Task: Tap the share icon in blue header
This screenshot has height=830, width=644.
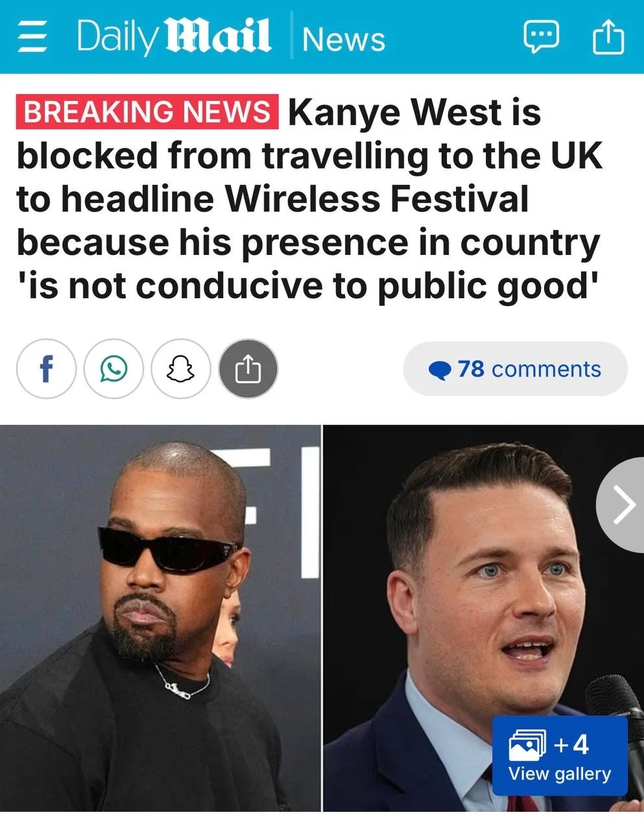Action: [x=609, y=38]
